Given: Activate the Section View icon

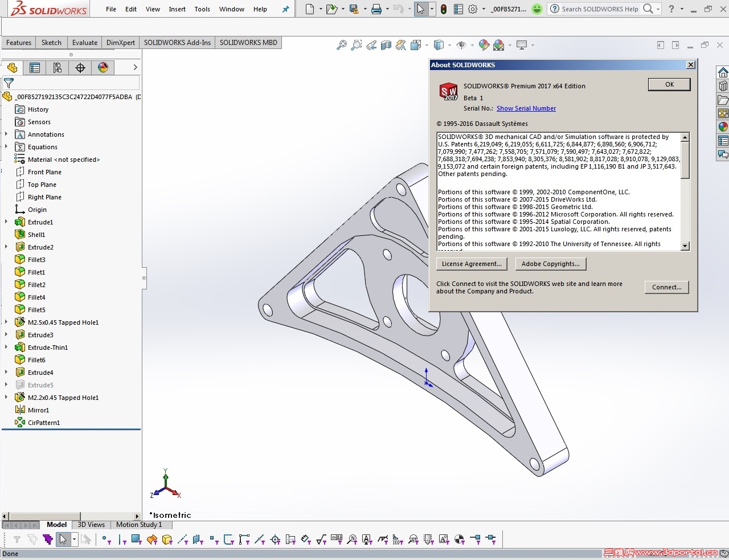Looking at the screenshot, I should (x=386, y=45).
